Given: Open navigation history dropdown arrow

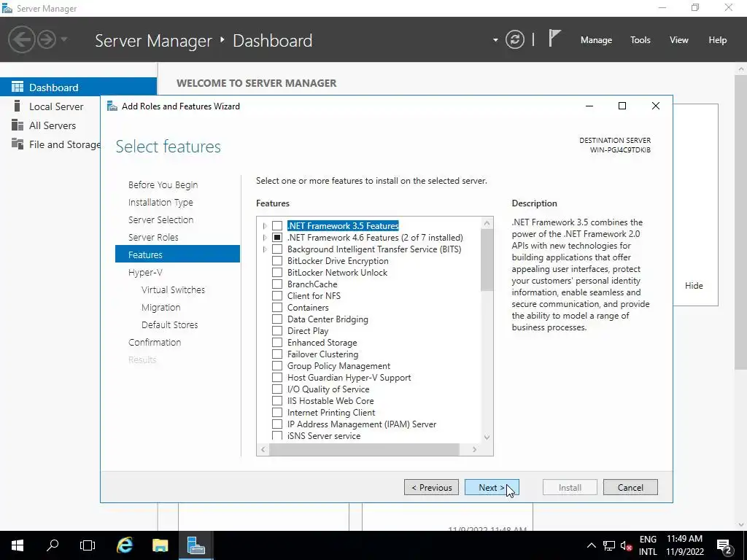Looking at the screenshot, I should (64, 39).
